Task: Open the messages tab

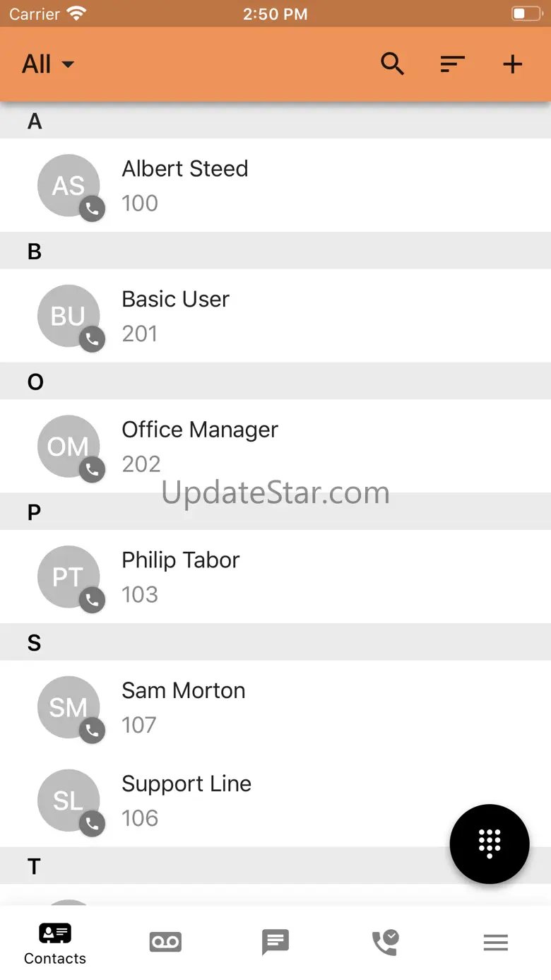Action: click(275, 942)
